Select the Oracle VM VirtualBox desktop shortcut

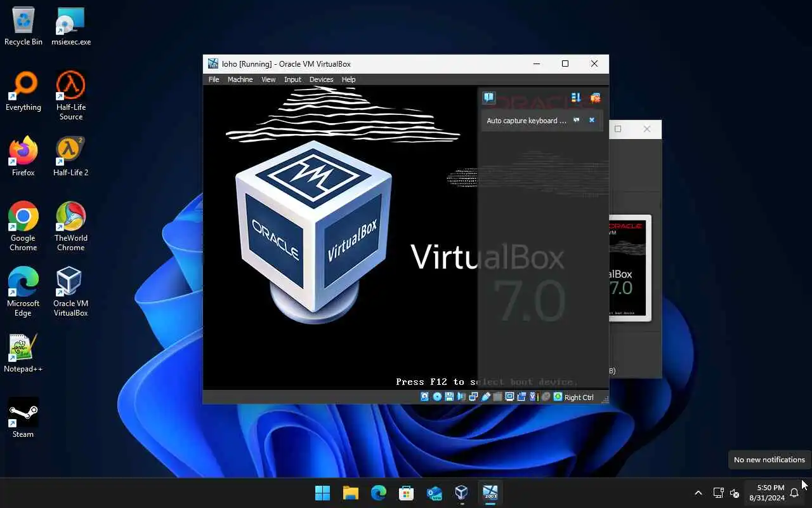pos(71,292)
